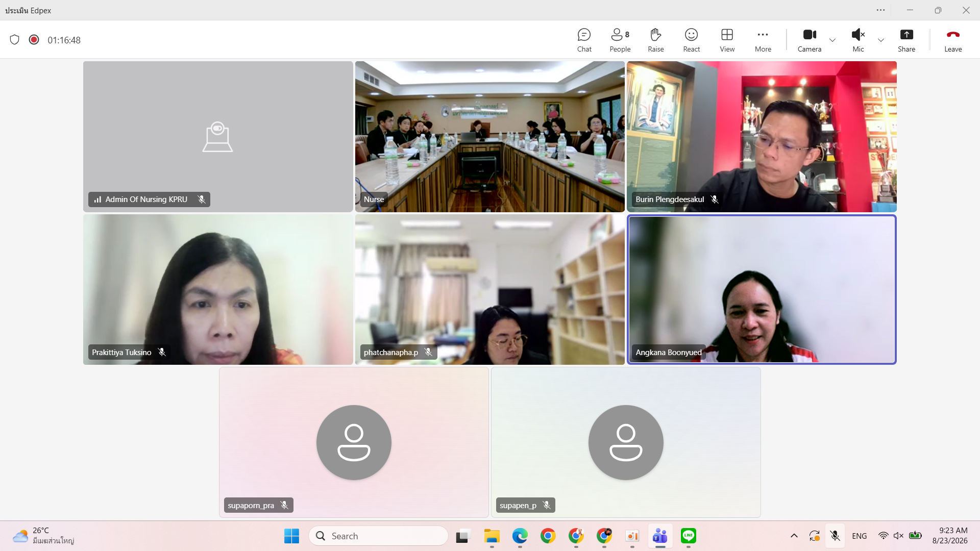The height and width of the screenshot is (551, 980).
Task: Select Angkana Boonyued's highlighted video tile
Action: [762, 289]
